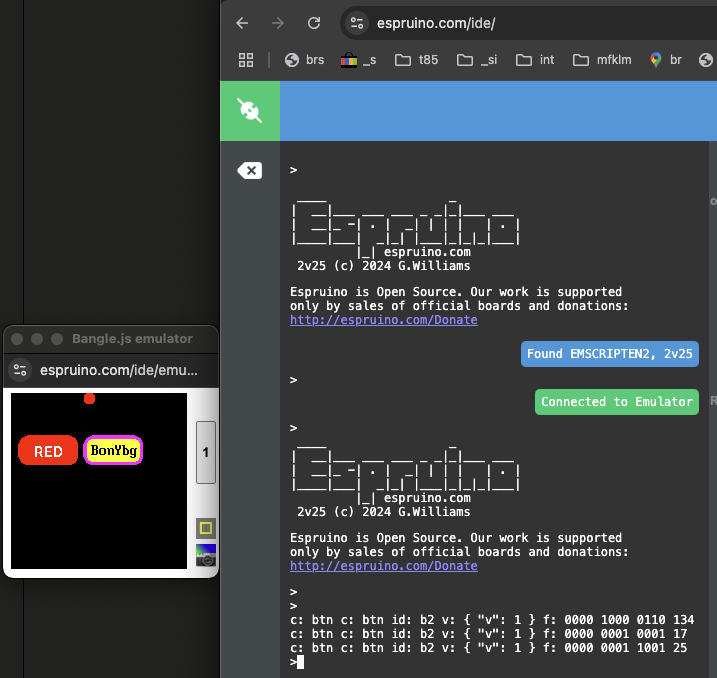Viewport: 717px width, 678px height.
Task: Open site information icon in main address bar
Action: coord(357,23)
